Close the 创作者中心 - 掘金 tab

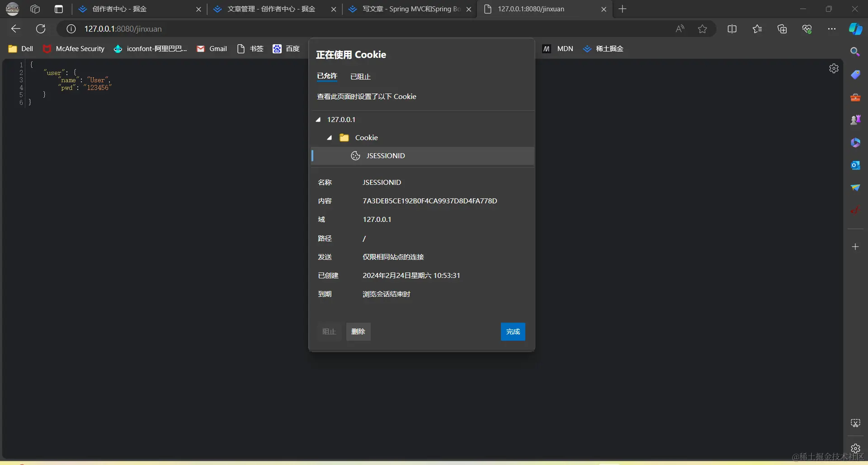[x=198, y=9]
